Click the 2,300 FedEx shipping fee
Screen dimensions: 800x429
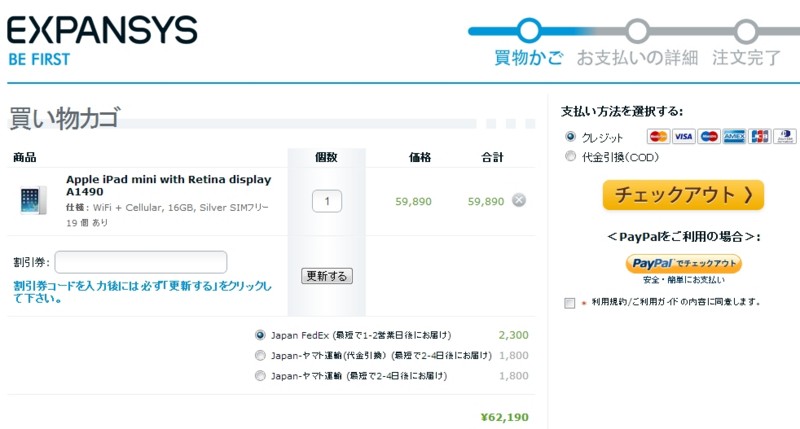click(x=513, y=335)
